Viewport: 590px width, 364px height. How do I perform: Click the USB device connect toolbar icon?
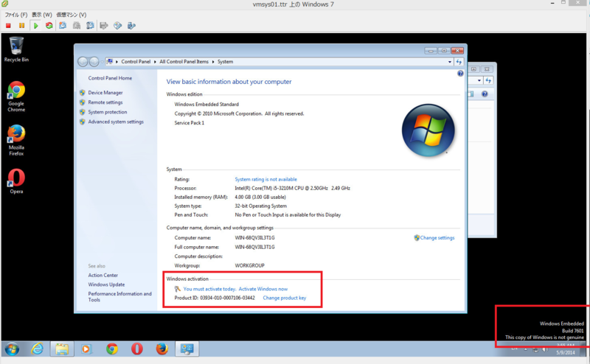[131, 26]
